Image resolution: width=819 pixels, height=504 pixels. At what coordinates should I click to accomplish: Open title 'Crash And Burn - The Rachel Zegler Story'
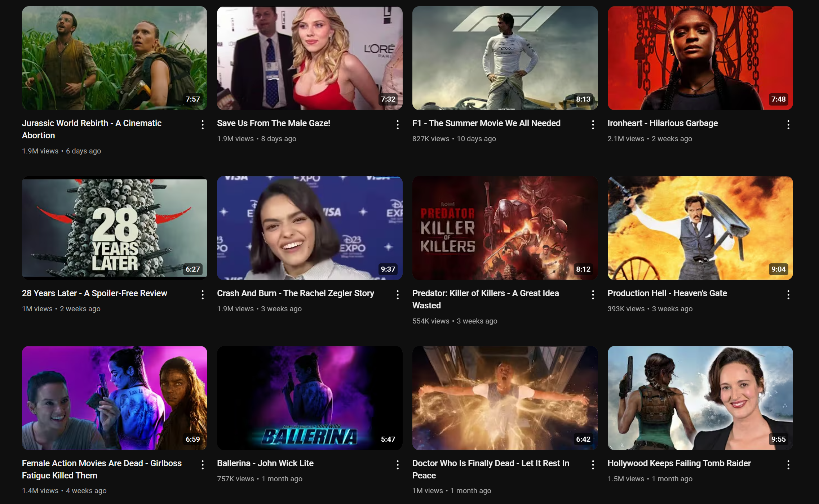pos(296,293)
